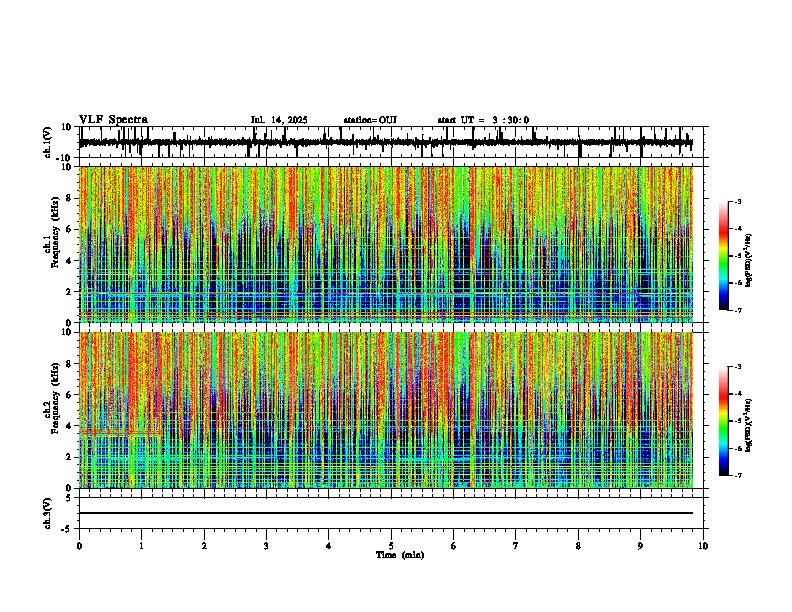Click the ch.1 color scale log(PSD) unit label
This screenshot has height=612, width=792.
click(x=748, y=261)
